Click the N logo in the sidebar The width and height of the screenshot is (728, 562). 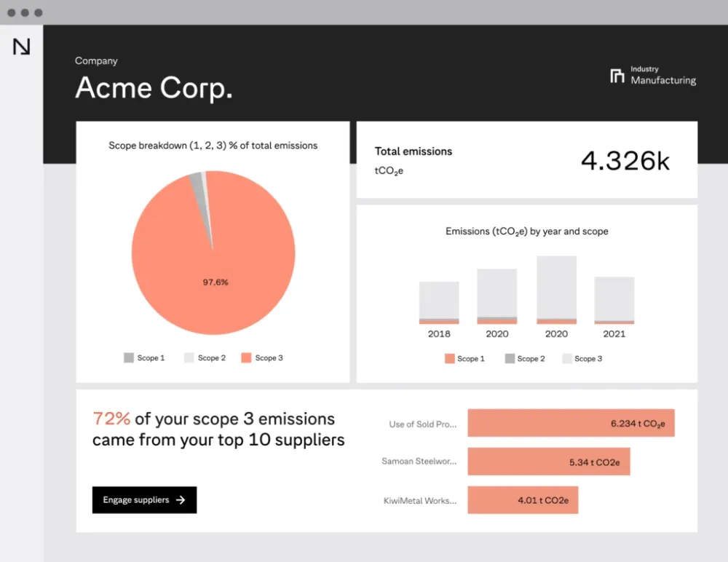22,47
